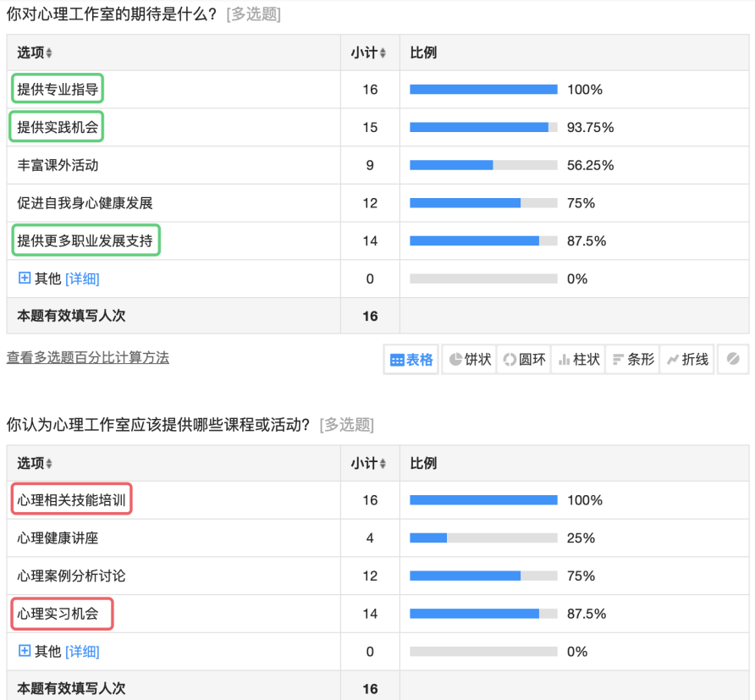Open 详细 link in second table

(82, 652)
